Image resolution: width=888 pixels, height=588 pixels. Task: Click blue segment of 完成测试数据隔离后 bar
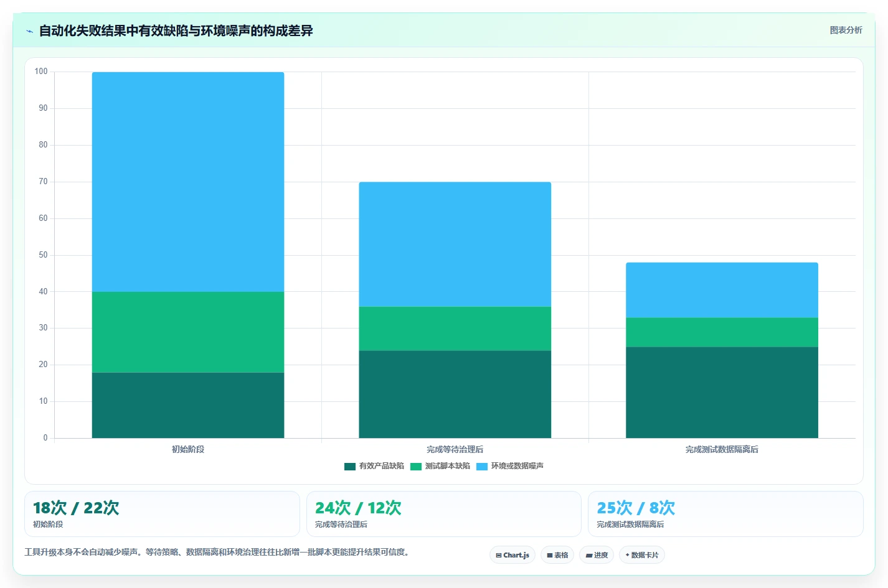722,290
